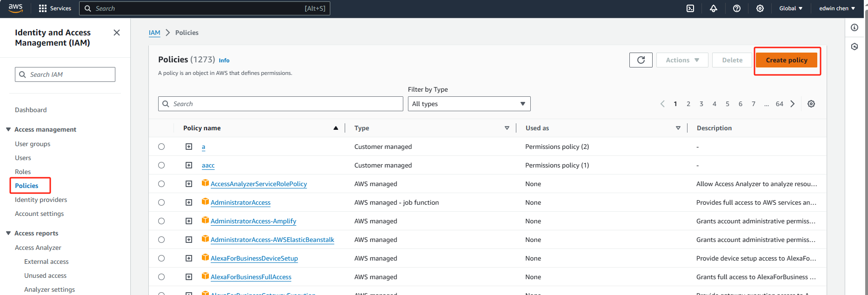Open the help question-mark menu
The height and width of the screenshot is (295, 868).
(x=737, y=8)
